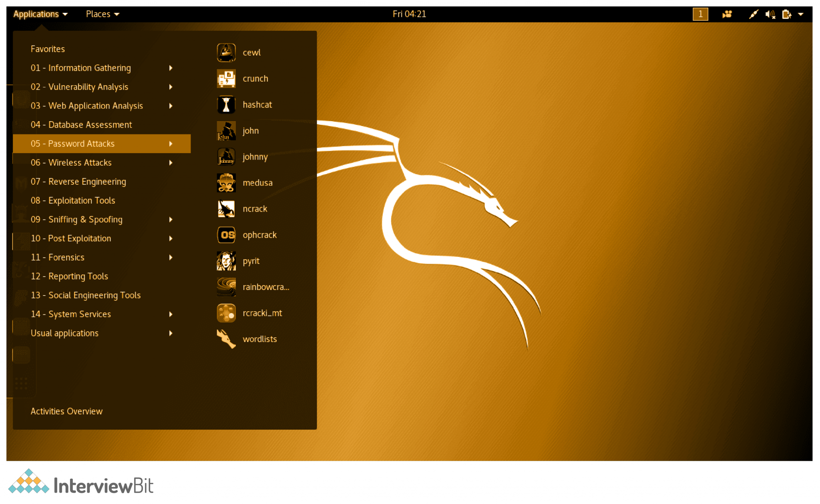
Task: Start the crunch wordlist generator
Action: (255, 78)
